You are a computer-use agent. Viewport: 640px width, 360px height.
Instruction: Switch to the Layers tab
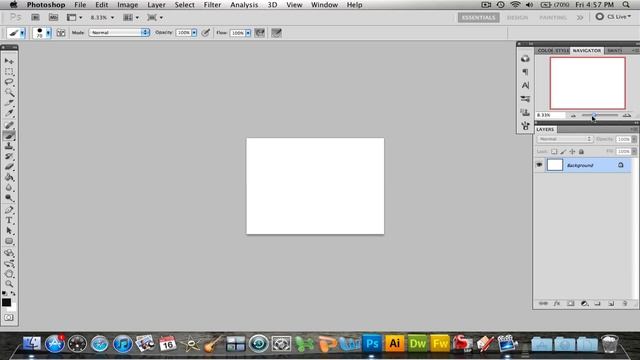[x=545, y=129]
